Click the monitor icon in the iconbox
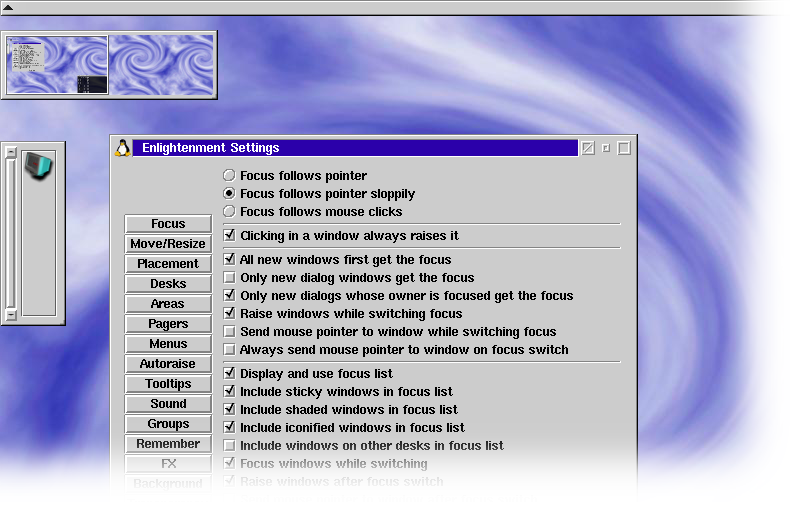The height and width of the screenshot is (525, 800). point(39,166)
